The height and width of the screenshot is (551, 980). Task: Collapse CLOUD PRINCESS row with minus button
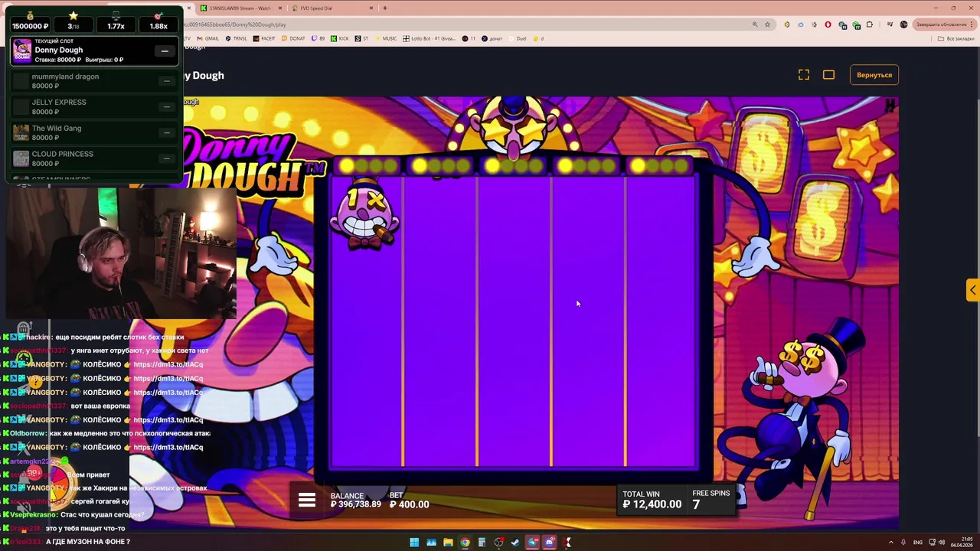166,158
